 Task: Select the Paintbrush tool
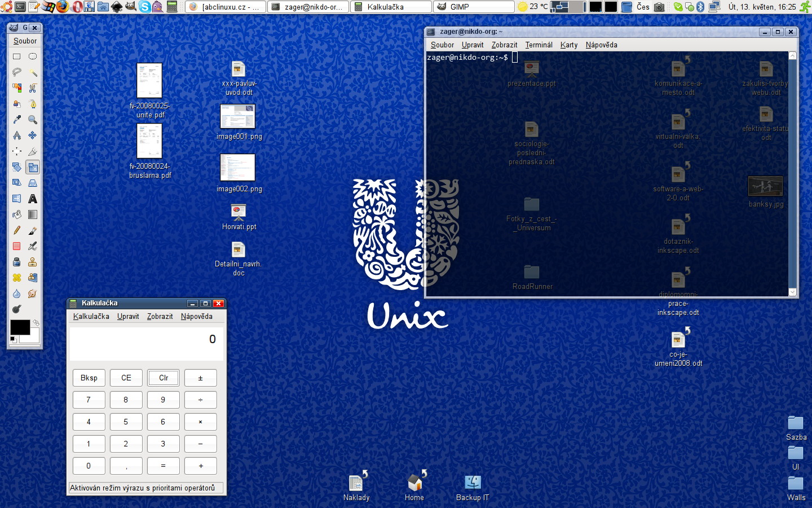[x=33, y=230]
